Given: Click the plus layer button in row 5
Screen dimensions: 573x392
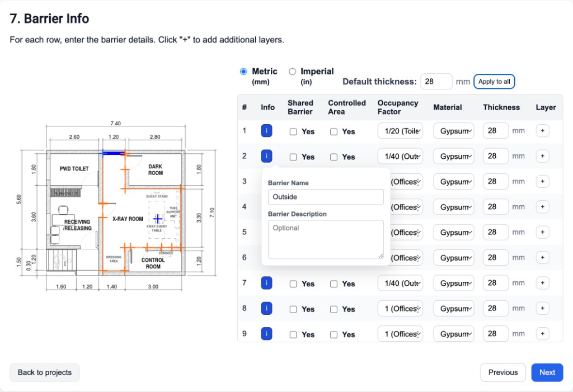Looking at the screenshot, I should pyautogui.click(x=542, y=232).
